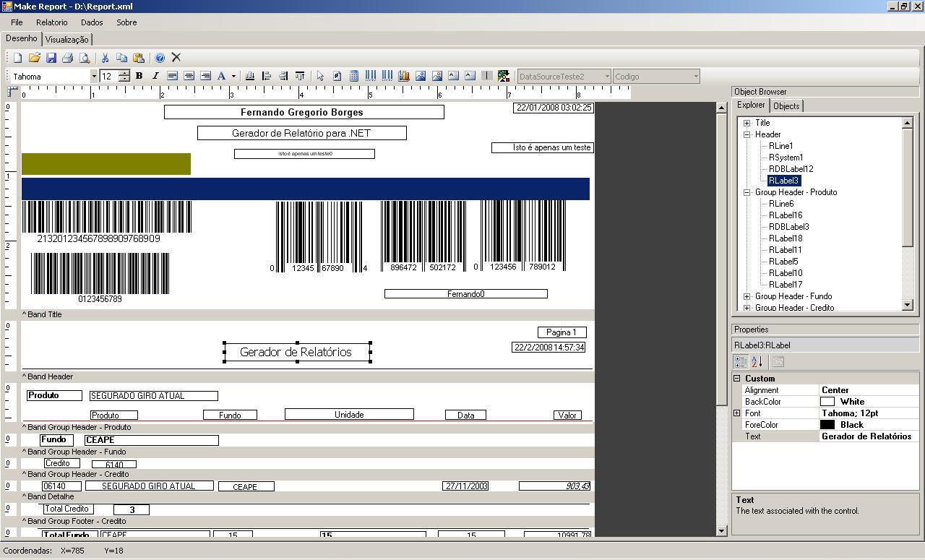Insert the image control beside the chart icon
The width and height of the screenshot is (925, 560).
[421, 76]
